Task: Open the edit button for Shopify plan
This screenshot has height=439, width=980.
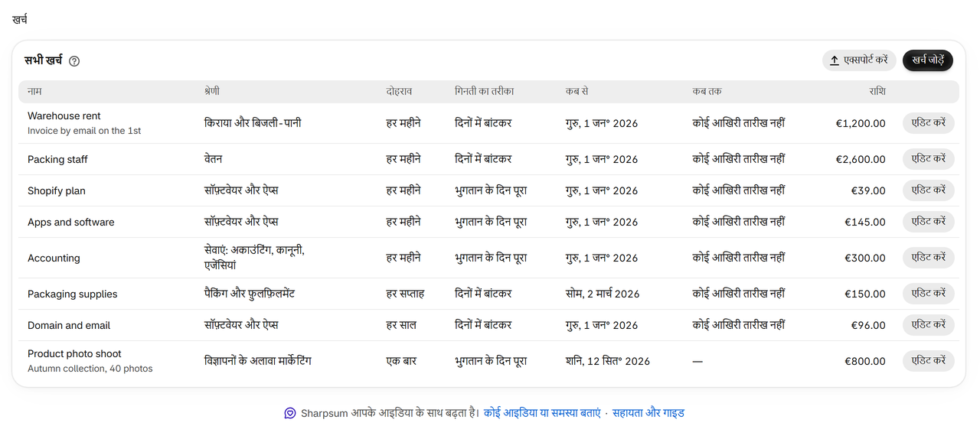Action: tap(929, 190)
